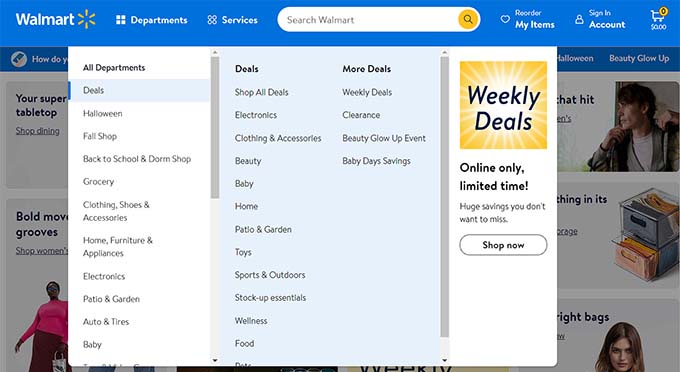This screenshot has width=680, height=372.
Task: Click the All Departments heading
Action: coord(114,68)
